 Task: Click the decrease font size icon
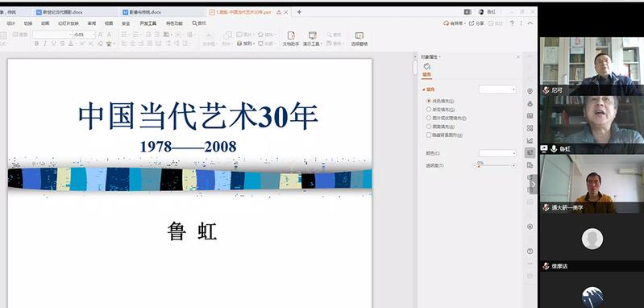[x=110, y=35]
